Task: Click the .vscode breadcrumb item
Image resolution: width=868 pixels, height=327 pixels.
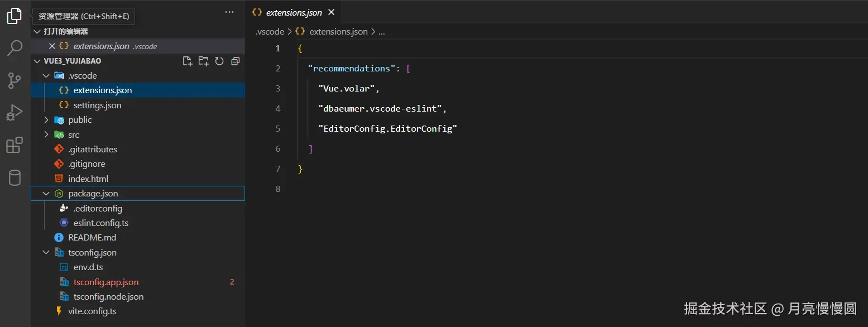Action: click(270, 32)
